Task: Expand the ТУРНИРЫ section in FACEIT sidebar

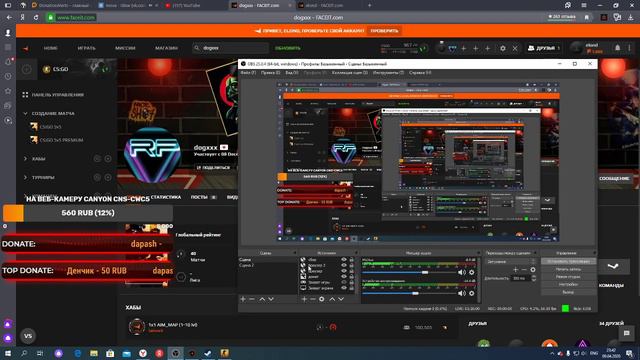Action: pos(26,178)
